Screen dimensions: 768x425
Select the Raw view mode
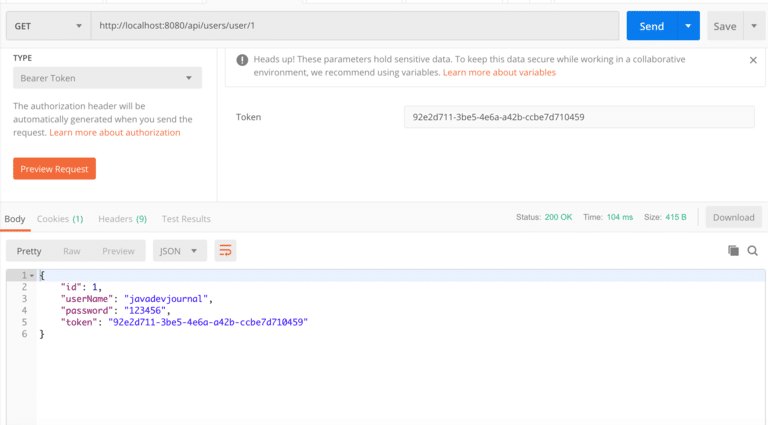tap(72, 251)
